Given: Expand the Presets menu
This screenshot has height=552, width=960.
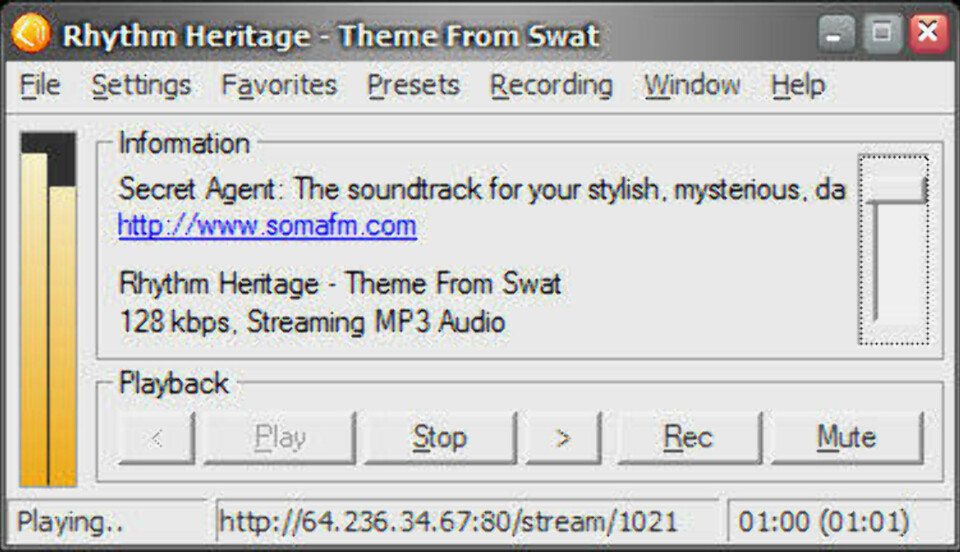Looking at the screenshot, I should pyautogui.click(x=413, y=86).
